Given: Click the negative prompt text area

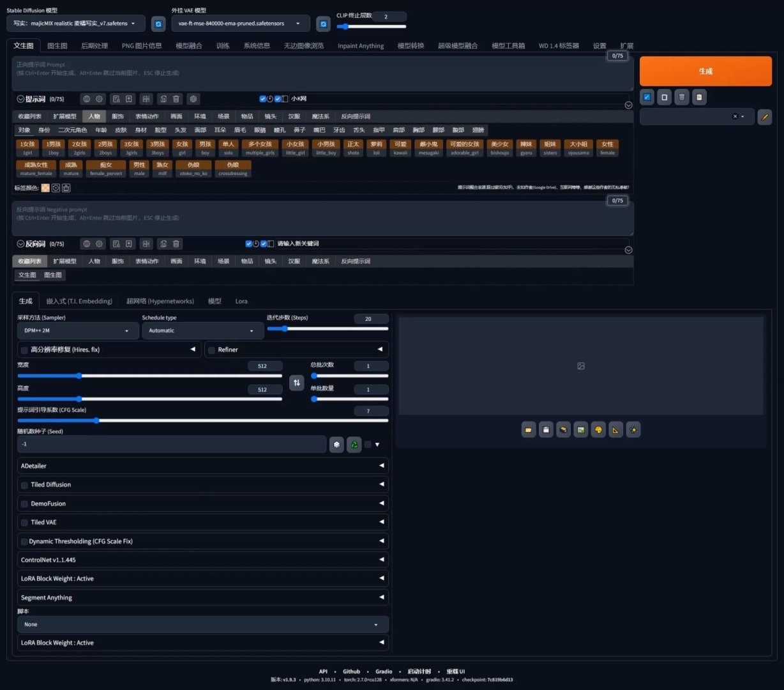Looking at the screenshot, I should click(x=322, y=219).
